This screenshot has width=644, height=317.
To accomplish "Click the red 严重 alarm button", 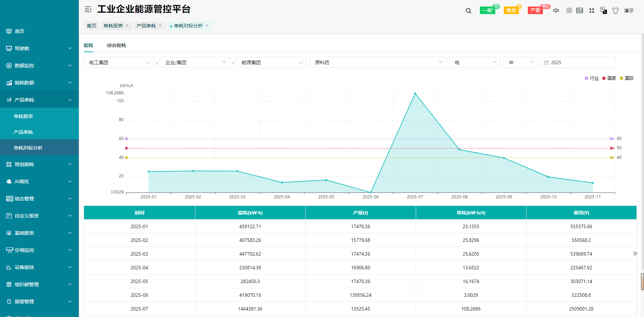I will coord(535,10).
